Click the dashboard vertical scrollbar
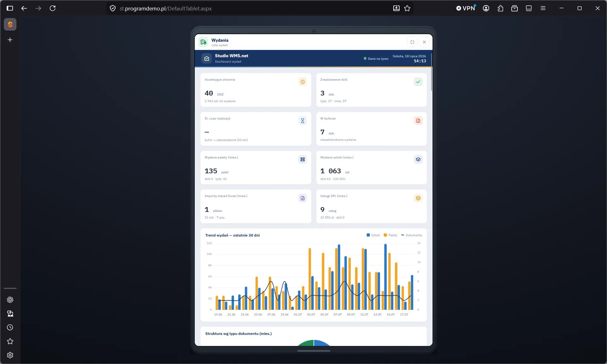The height and width of the screenshot is (364, 607). pos(432,72)
